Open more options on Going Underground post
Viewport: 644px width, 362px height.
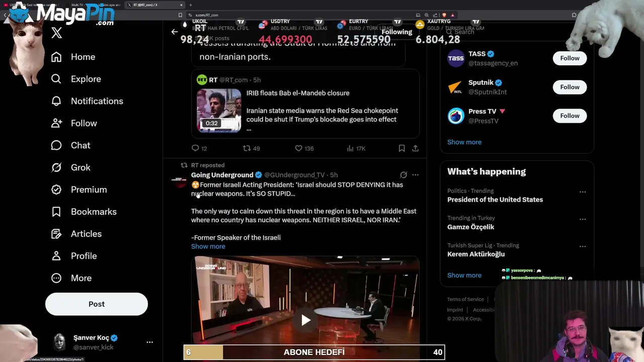click(x=415, y=175)
